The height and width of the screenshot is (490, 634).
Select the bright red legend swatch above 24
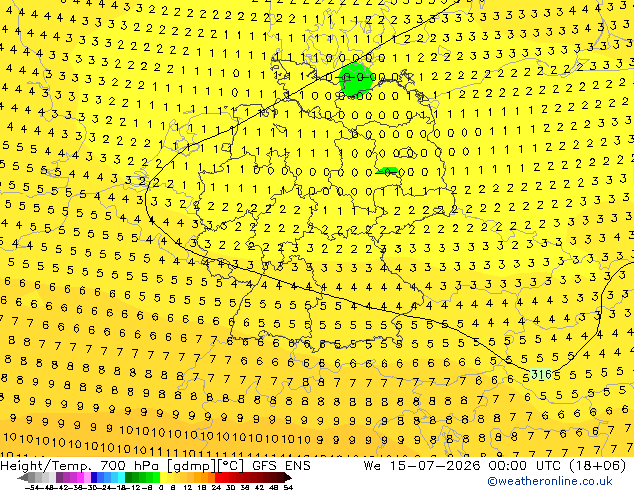coord(218,477)
